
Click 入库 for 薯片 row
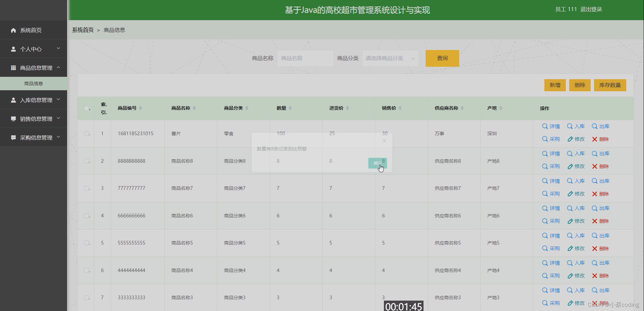[576, 126]
